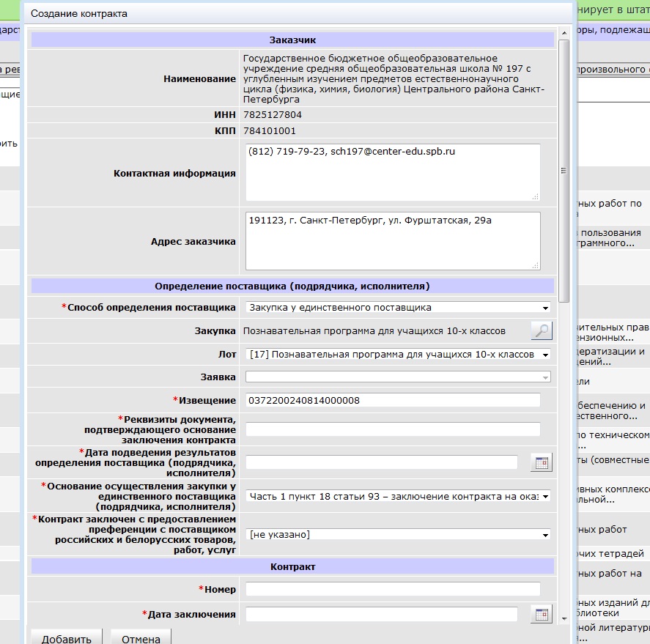650x644 pixels.
Task: Click the КПП value 784101001
Action: [x=270, y=131]
